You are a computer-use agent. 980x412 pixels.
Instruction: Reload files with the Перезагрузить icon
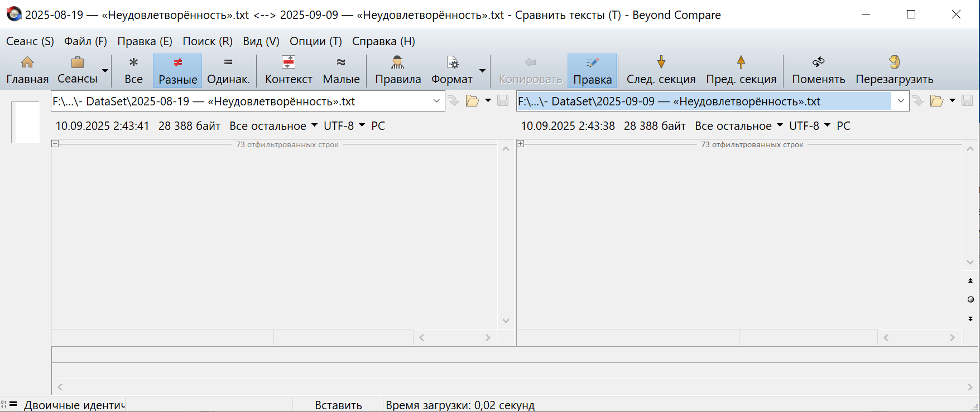point(894,62)
